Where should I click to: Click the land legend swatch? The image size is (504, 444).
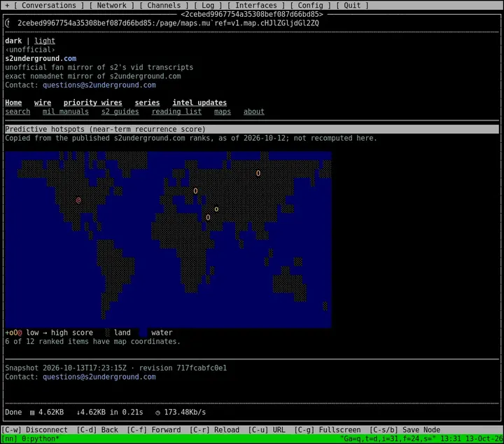[108, 333]
